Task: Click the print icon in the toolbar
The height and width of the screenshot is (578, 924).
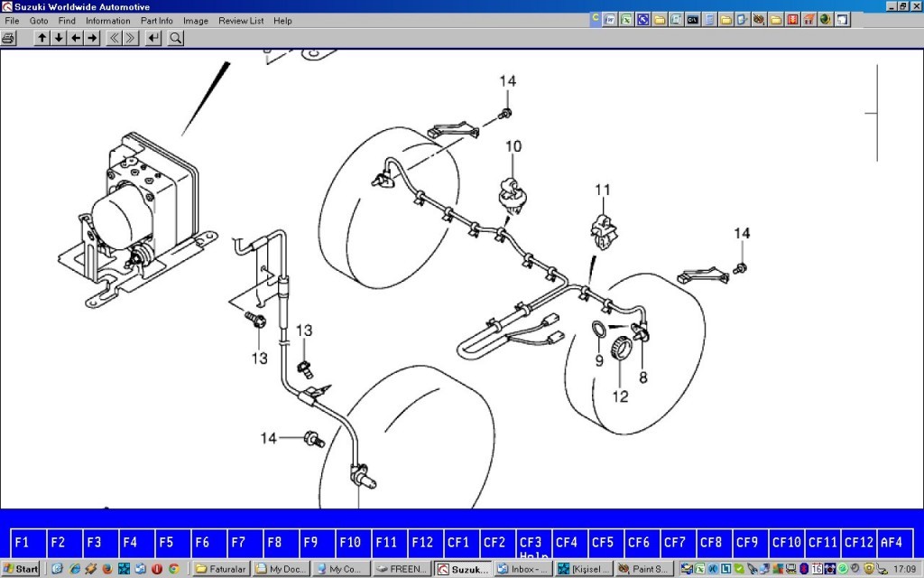Action: tap(9, 38)
